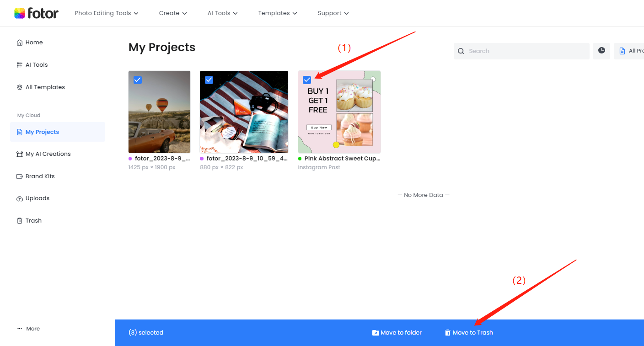This screenshot has width=644, height=346.
Task: Expand the Photo Editing Tools menu
Action: pos(107,13)
